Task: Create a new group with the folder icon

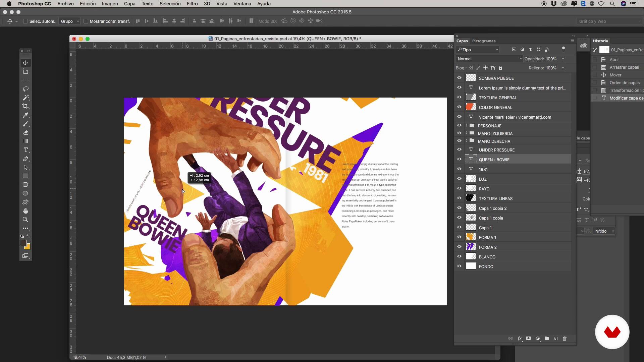Action: point(547,339)
